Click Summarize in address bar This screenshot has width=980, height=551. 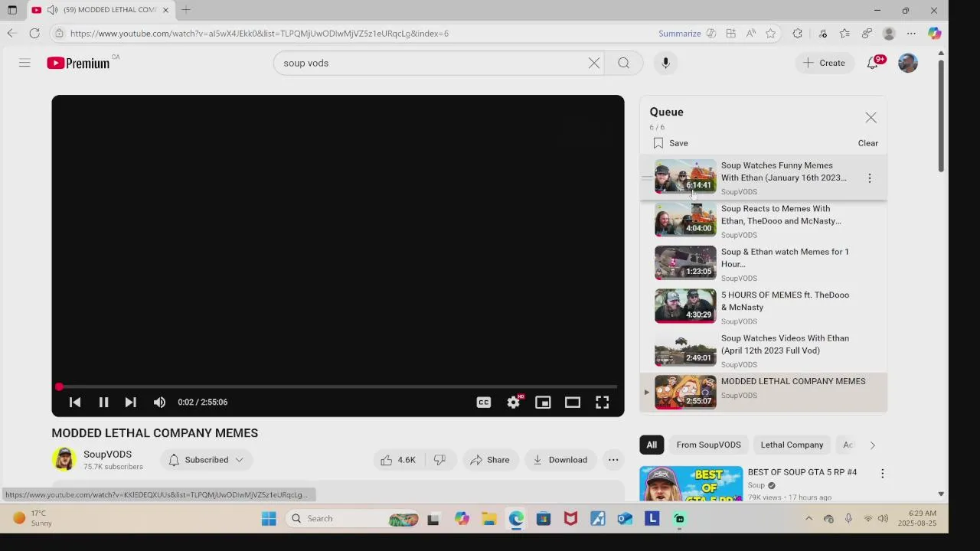click(x=680, y=34)
